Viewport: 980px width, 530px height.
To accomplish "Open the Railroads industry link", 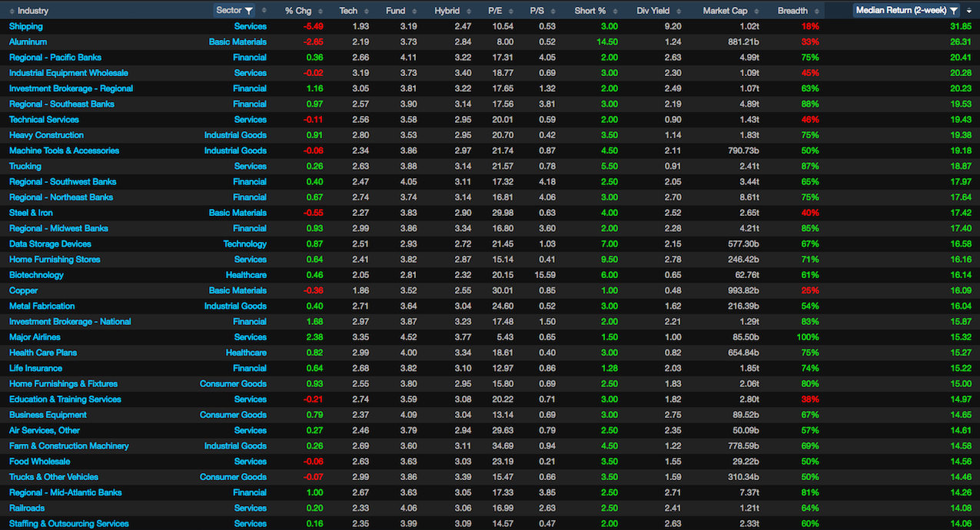I will [x=27, y=508].
